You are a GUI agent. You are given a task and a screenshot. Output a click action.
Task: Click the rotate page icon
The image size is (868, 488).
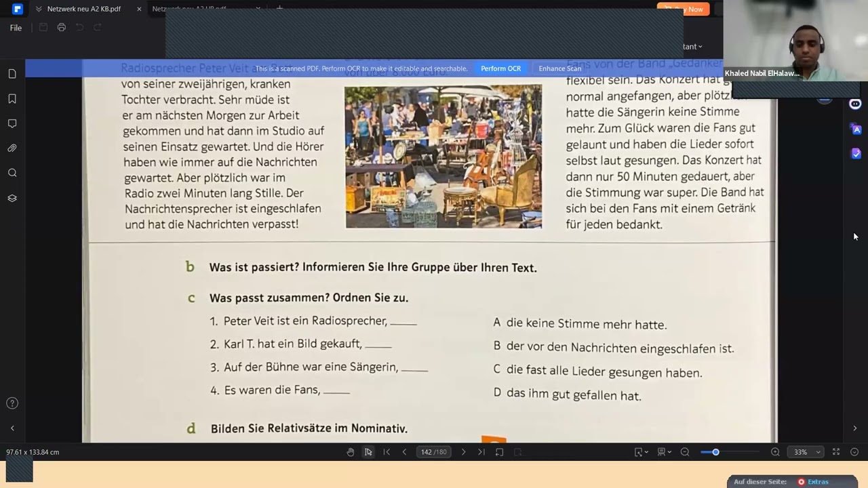(500, 452)
